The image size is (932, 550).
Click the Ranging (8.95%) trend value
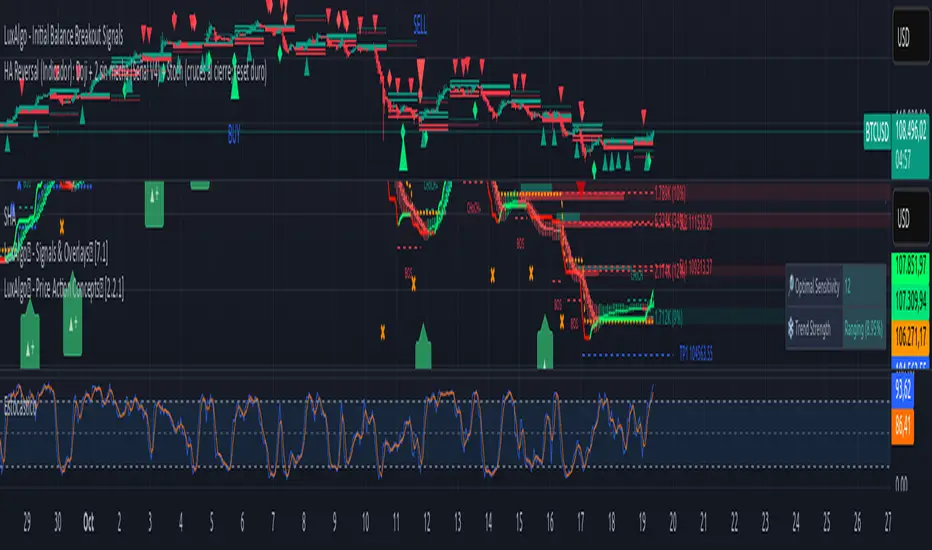click(x=863, y=329)
